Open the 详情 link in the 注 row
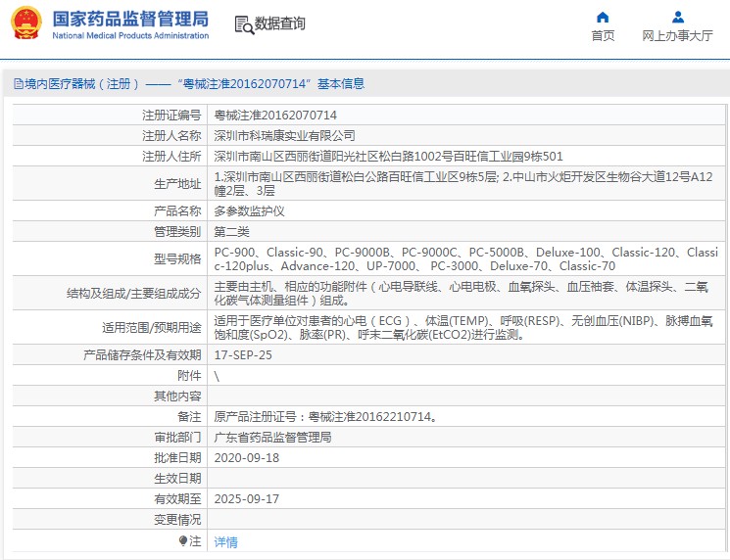Image resolution: width=730 pixels, height=560 pixels. point(225,541)
